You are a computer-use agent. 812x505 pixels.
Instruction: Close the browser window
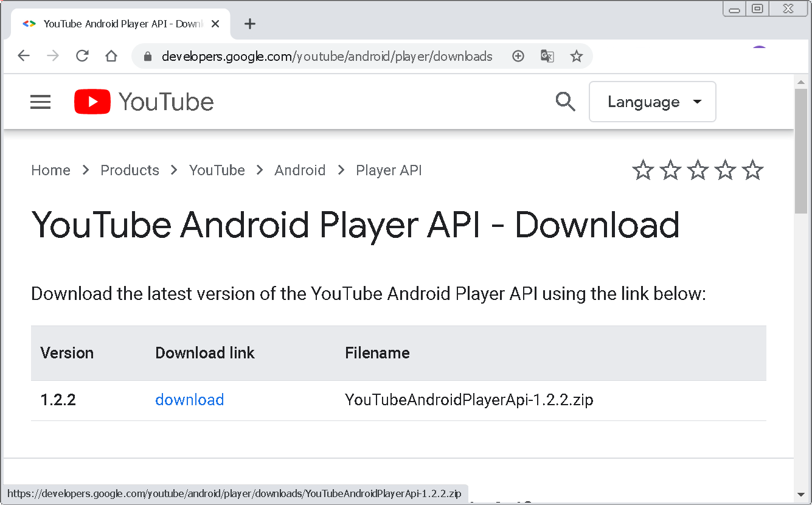point(789,9)
